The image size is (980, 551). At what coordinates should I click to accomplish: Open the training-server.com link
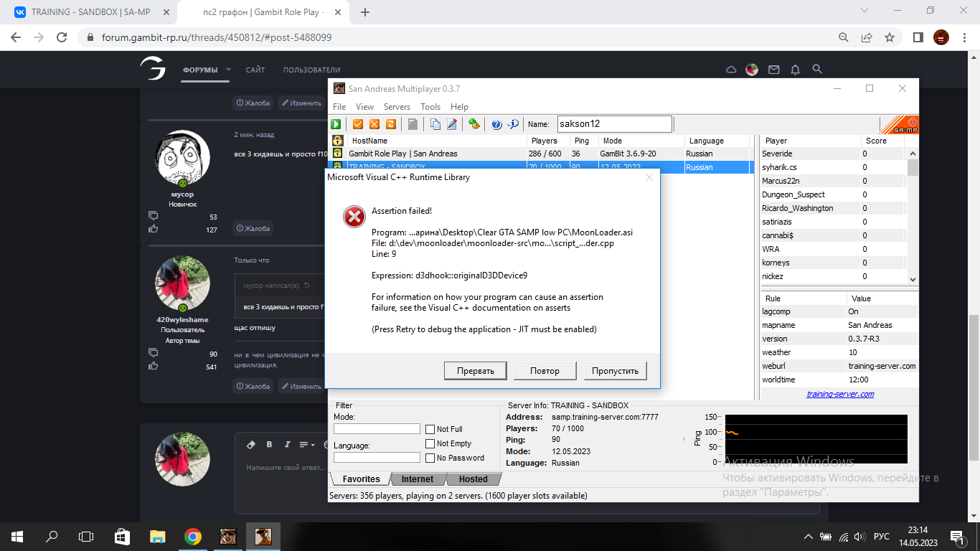point(839,394)
